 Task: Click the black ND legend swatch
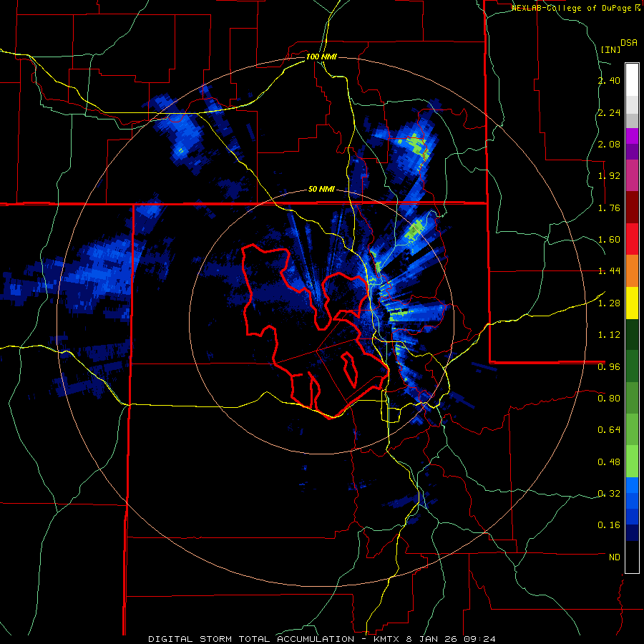pyautogui.click(x=632, y=557)
